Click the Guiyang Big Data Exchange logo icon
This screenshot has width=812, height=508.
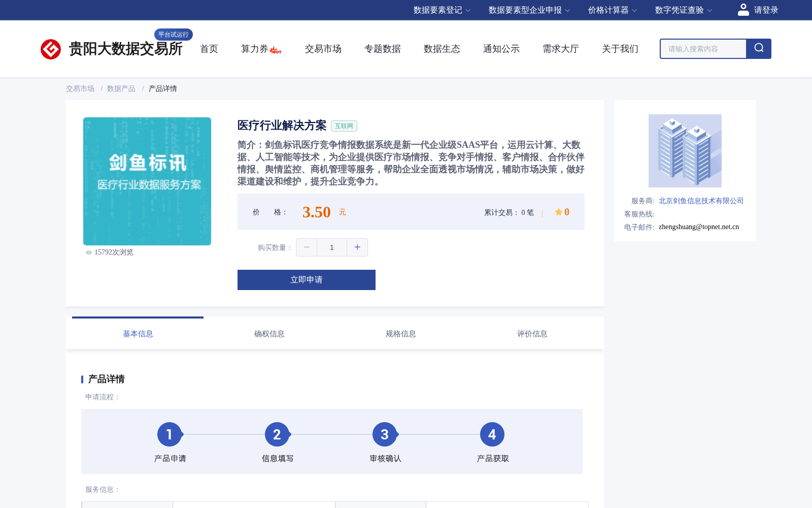(51, 49)
